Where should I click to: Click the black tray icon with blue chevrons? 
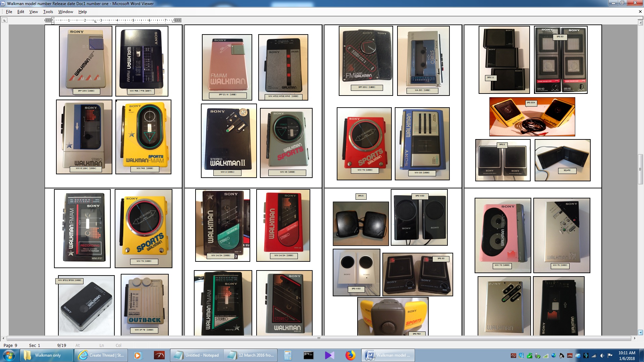tap(586, 356)
